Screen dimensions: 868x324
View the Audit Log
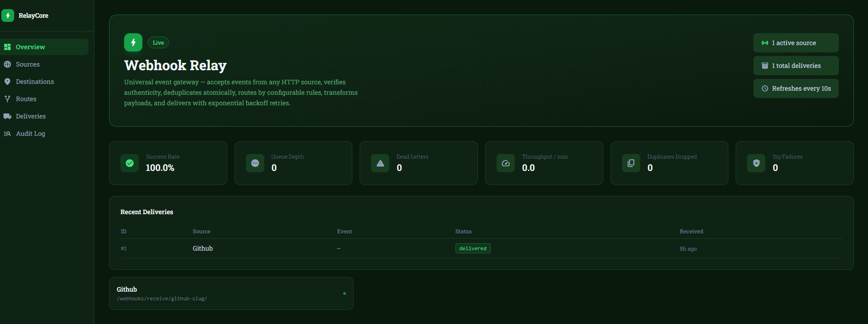click(x=44, y=134)
